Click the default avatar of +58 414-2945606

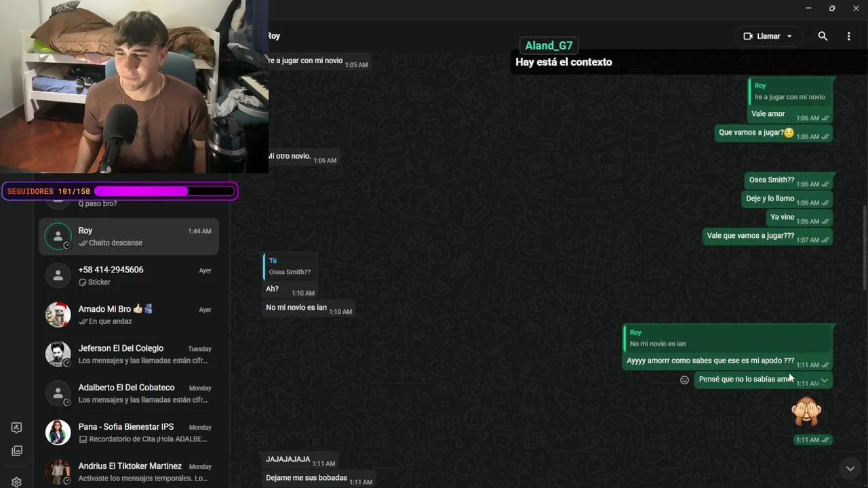(58, 276)
